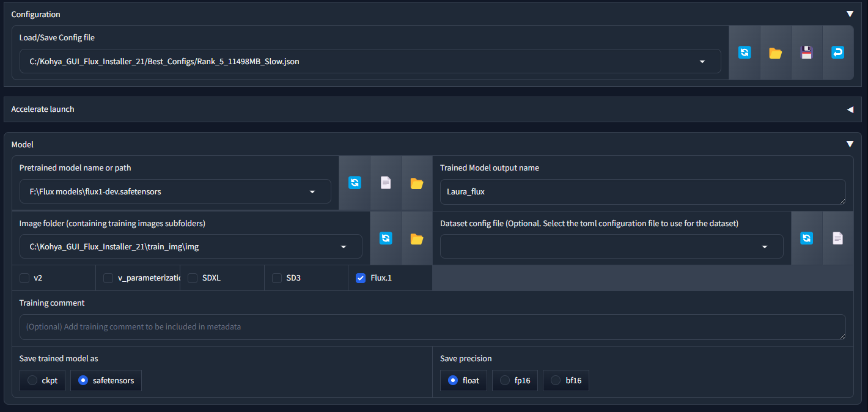Screen dimensions: 868x412
Task: Browse dataset config toml file icon
Action: click(838, 238)
